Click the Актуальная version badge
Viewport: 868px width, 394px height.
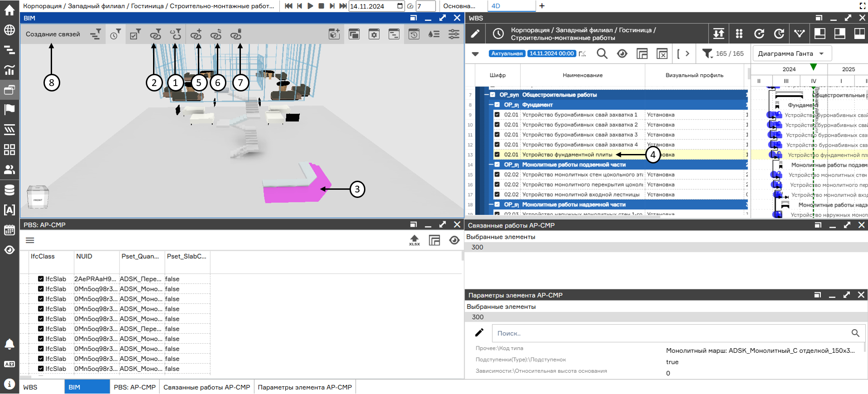tap(507, 53)
